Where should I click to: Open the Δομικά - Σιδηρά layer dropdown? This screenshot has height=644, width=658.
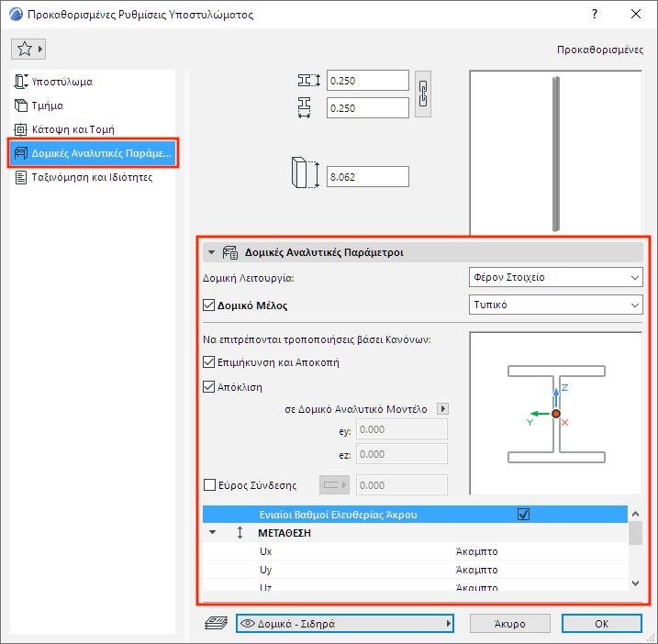345,624
